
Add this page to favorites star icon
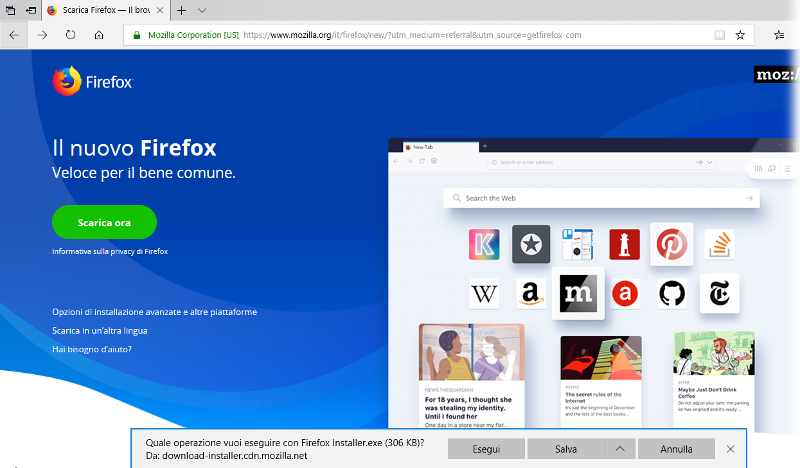click(740, 35)
